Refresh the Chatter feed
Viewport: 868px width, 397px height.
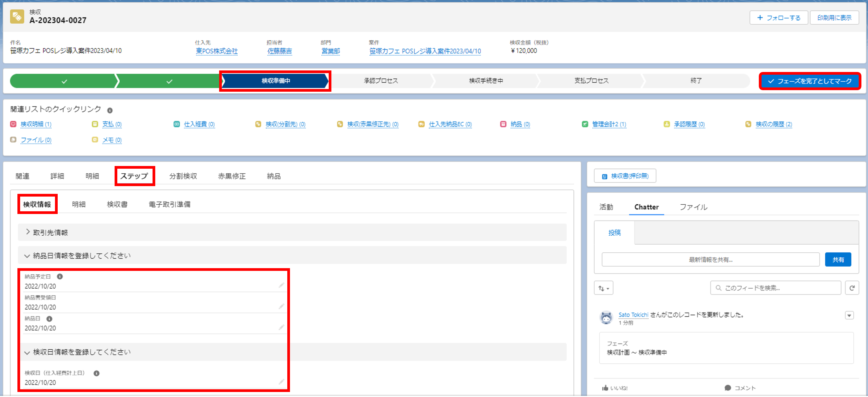pos(852,288)
